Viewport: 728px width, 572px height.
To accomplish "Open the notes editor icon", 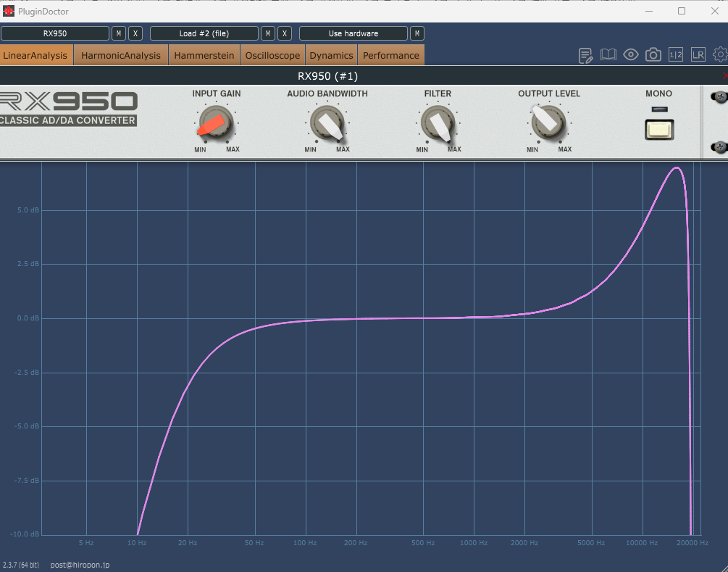I will pyautogui.click(x=585, y=55).
